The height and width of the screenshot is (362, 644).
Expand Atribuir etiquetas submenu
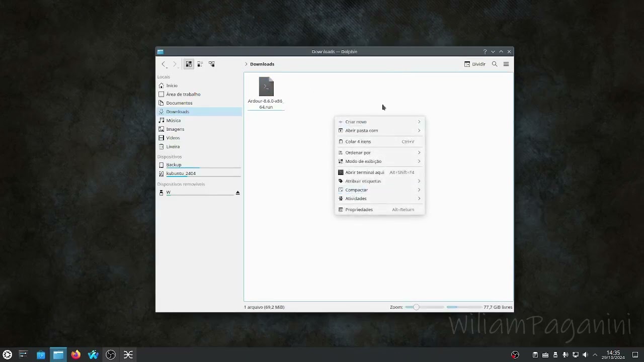[379, 181]
